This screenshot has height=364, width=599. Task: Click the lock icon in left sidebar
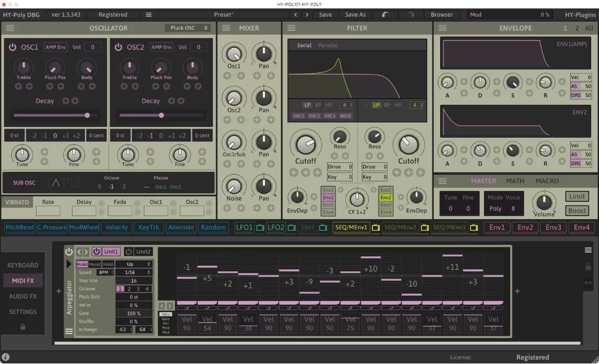[23, 327]
